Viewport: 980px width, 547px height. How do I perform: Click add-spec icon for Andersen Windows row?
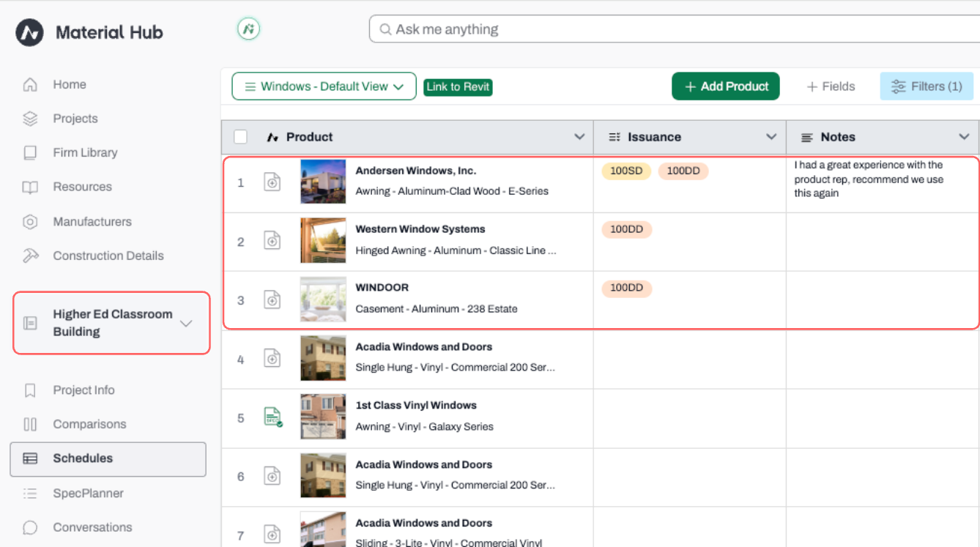pyautogui.click(x=272, y=182)
